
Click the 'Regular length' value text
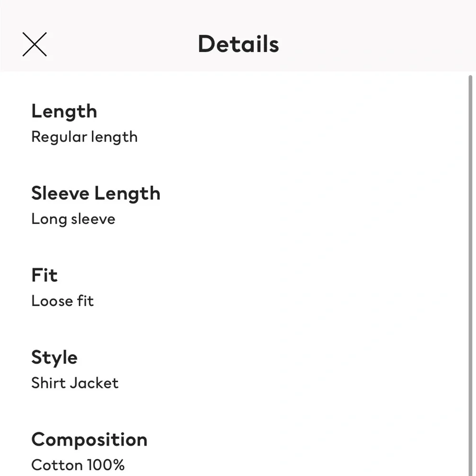pos(84,137)
